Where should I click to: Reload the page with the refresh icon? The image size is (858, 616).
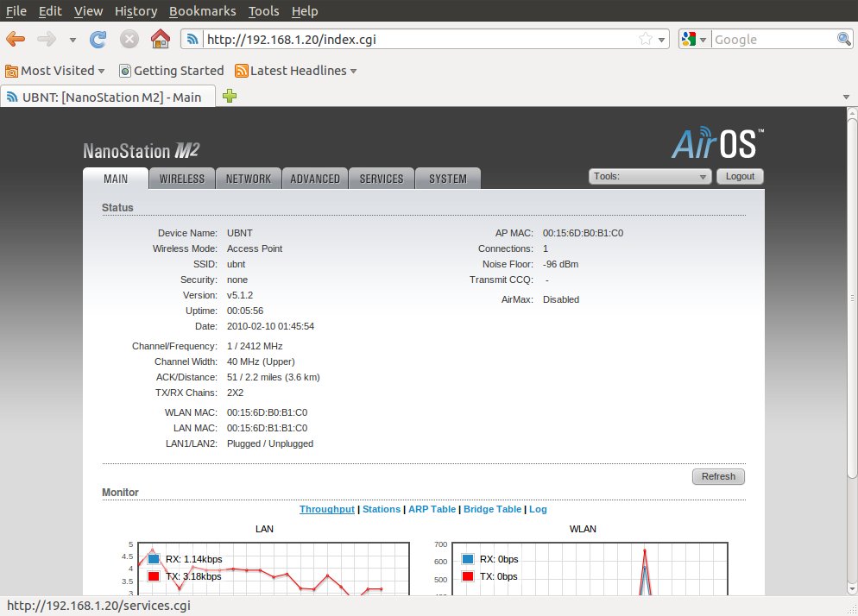(x=98, y=39)
